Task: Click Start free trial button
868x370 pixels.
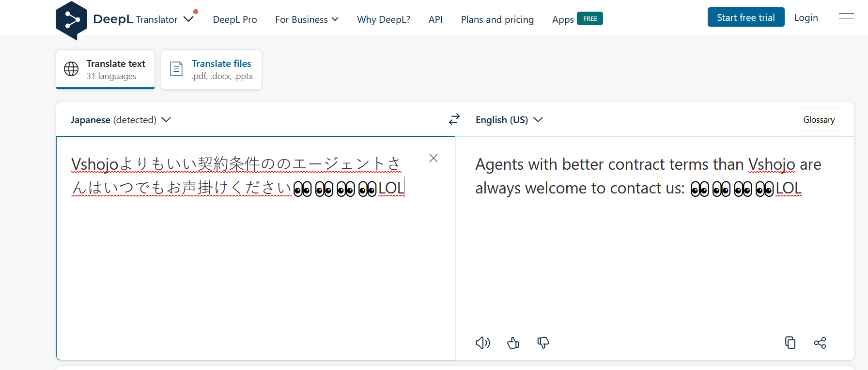Action: coord(746,17)
